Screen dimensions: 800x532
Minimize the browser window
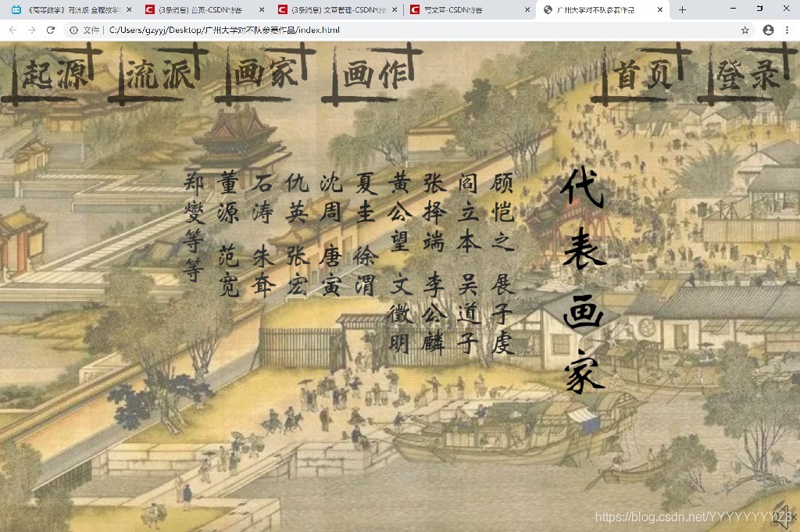[733, 9]
